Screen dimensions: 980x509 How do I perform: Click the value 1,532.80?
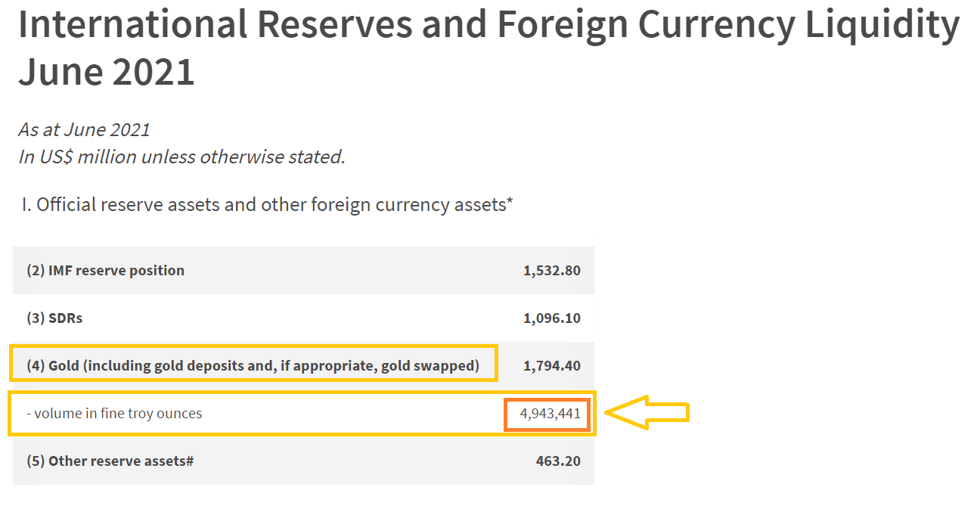pyautogui.click(x=552, y=270)
